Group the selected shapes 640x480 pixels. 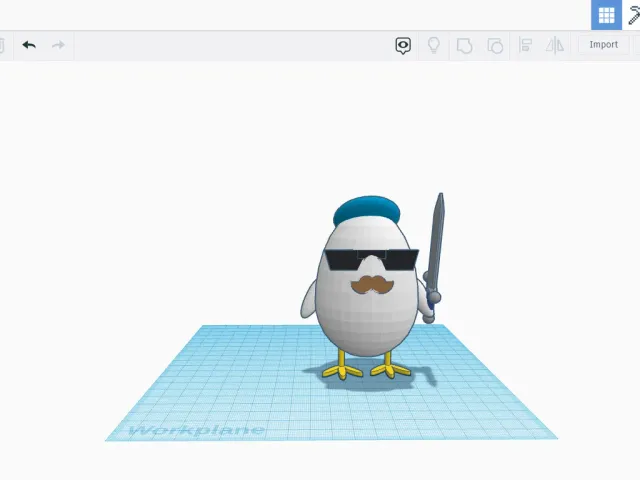[x=464, y=46]
